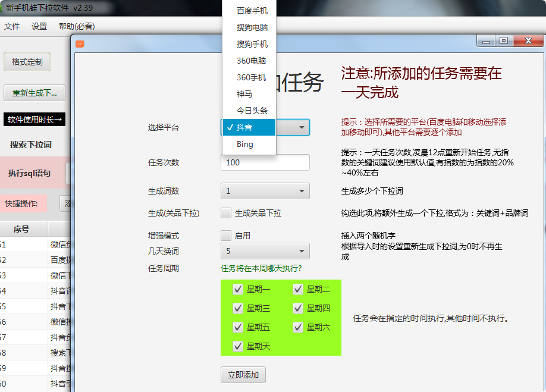
Task: Click the 立即添加 button
Action: tap(243, 375)
